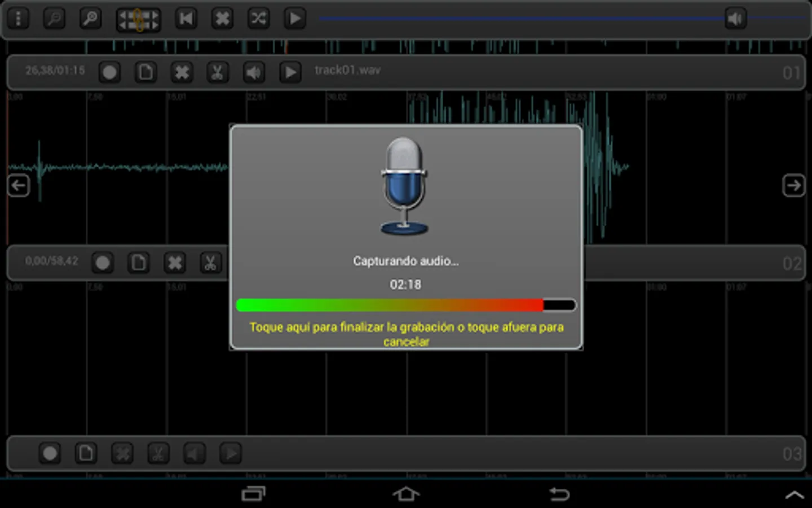
Task: Click the zoom in magnifier icon
Action: [90, 19]
